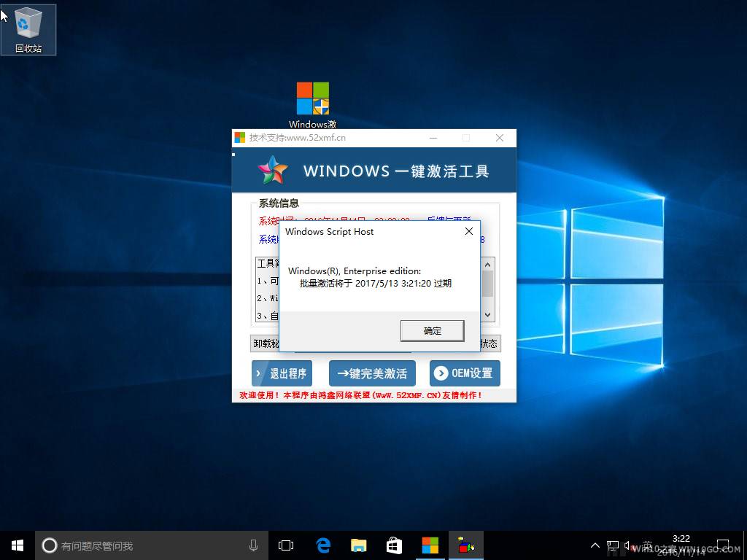
Task: Click the colorful star logo in the header
Action: click(273, 170)
